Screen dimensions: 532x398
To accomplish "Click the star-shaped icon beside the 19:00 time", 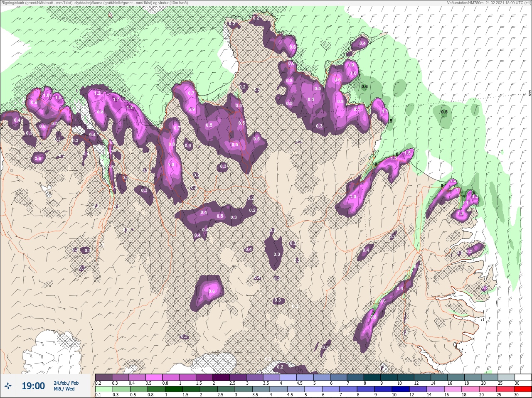I will click(8, 386).
